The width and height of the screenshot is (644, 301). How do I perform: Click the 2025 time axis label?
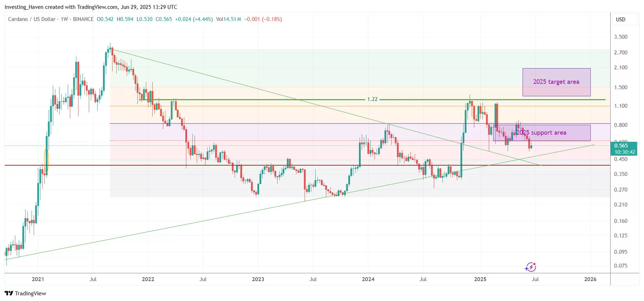click(x=480, y=279)
